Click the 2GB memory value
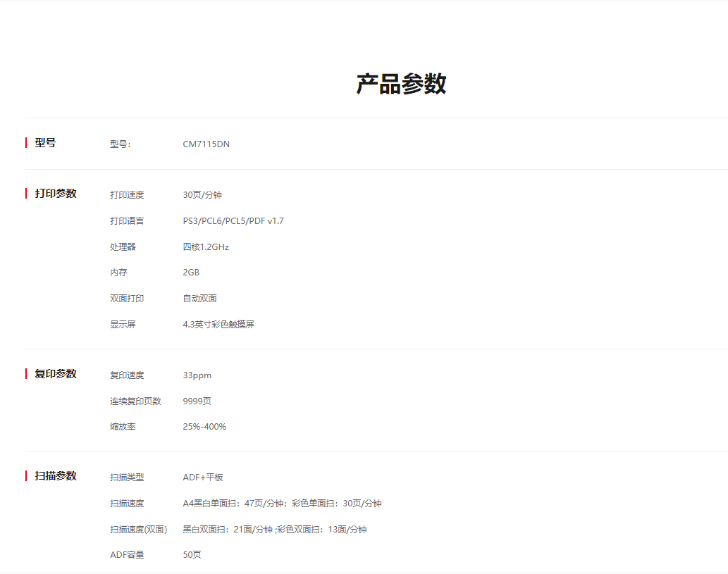The height and width of the screenshot is (574, 728). pos(191,273)
